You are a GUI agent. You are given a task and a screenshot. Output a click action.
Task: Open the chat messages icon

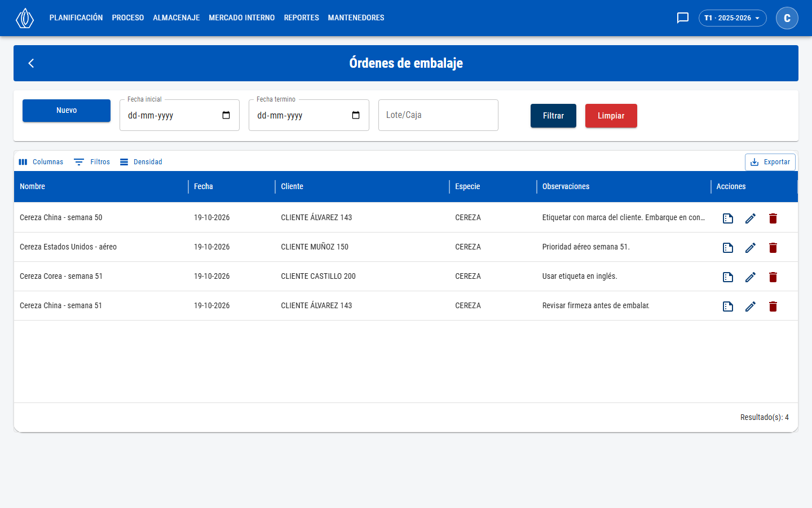[x=683, y=18]
